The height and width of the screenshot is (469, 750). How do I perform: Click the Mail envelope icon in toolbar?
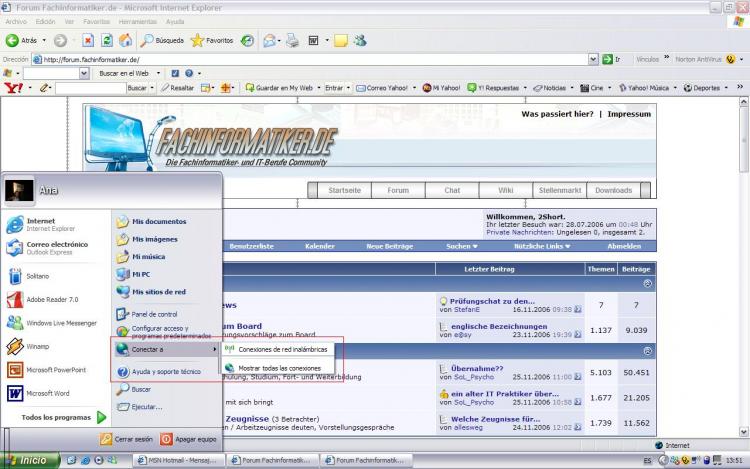click(x=269, y=41)
